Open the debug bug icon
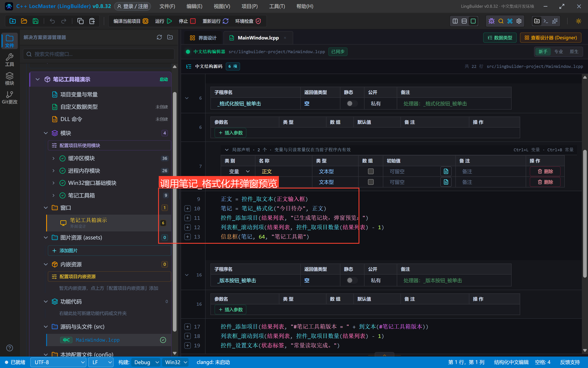The height and width of the screenshot is (368, 588). click(x=491, y=21)
